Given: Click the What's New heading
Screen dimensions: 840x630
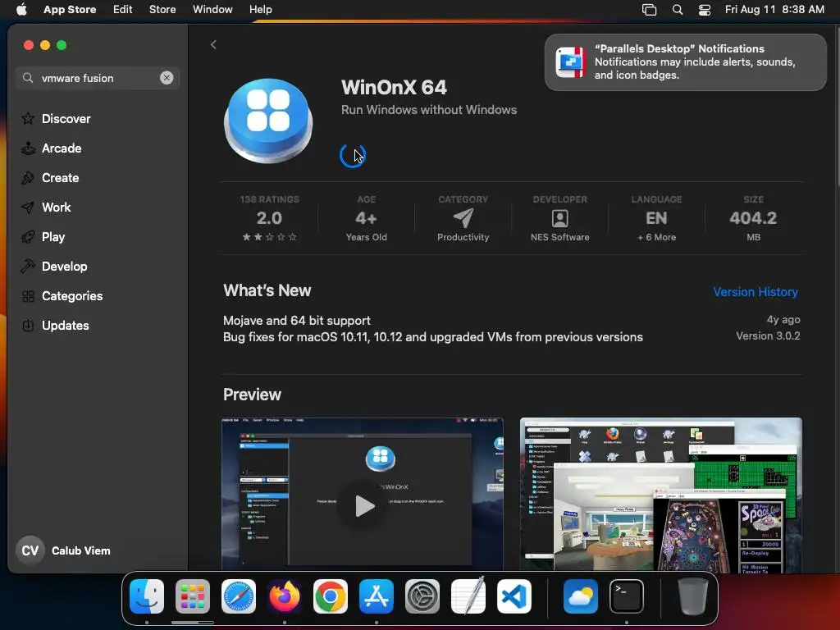Looking at the screenshot, I should (267, 290).
